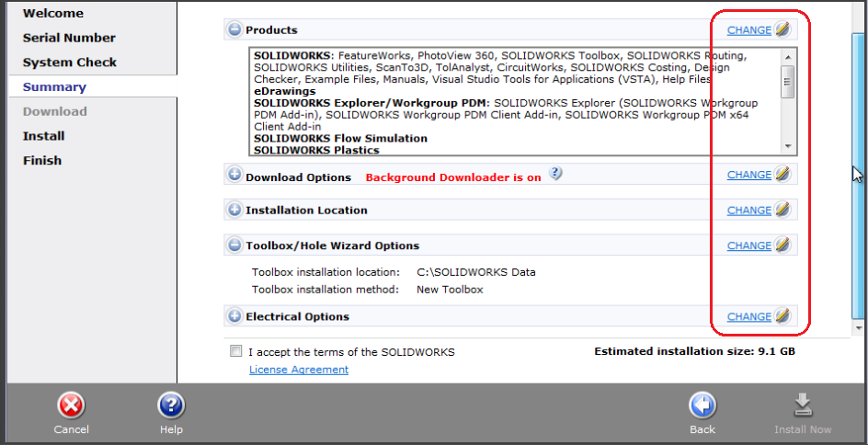
Task: Click 'Toolbox installation method:' label
Action: (325, 290)
